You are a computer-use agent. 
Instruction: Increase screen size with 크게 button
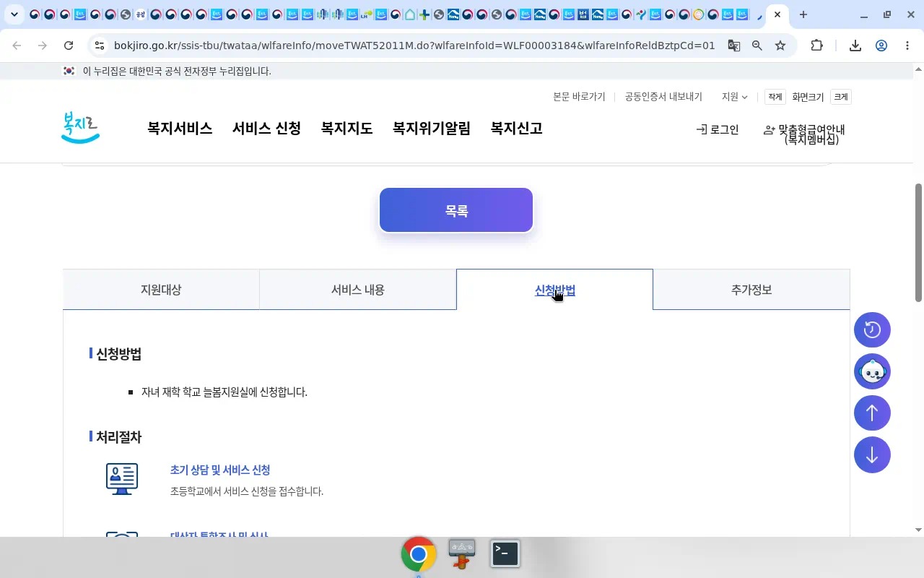841,97
